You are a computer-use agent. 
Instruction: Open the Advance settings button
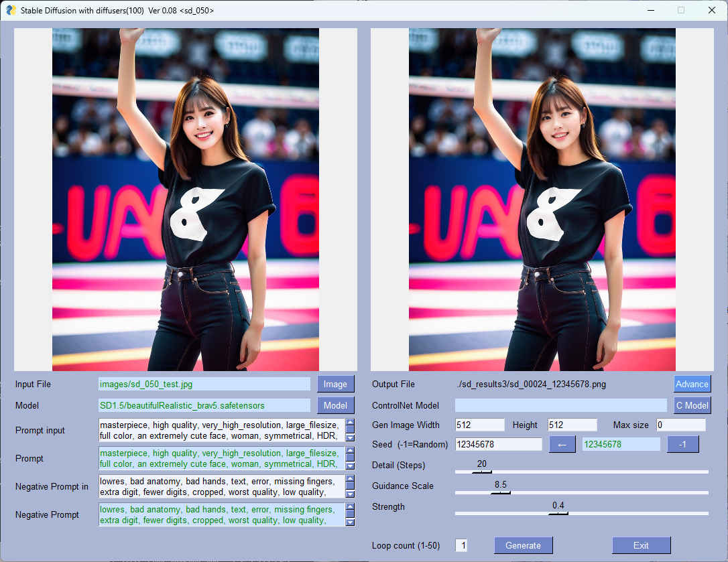point(691,384)
